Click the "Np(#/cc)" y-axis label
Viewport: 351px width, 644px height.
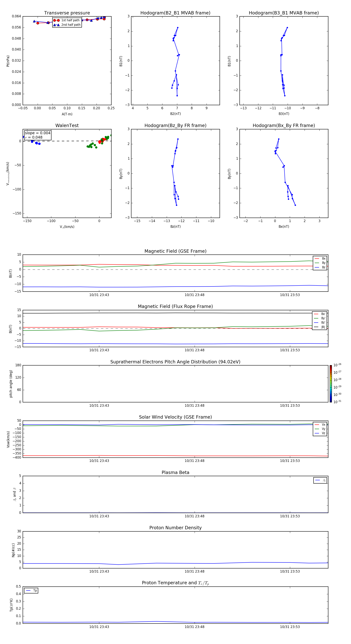(13, 550)
